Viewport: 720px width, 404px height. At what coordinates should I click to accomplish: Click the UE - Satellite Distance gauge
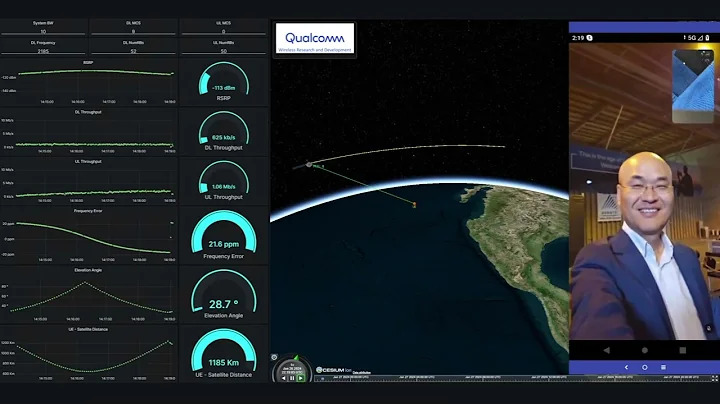click(x=224, y=354)
